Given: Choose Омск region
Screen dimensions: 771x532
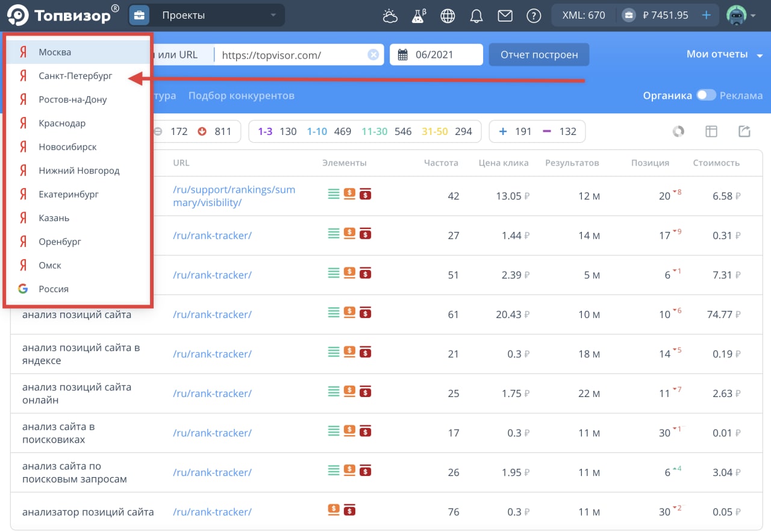Looking at the screenshot, I should 78,265.
